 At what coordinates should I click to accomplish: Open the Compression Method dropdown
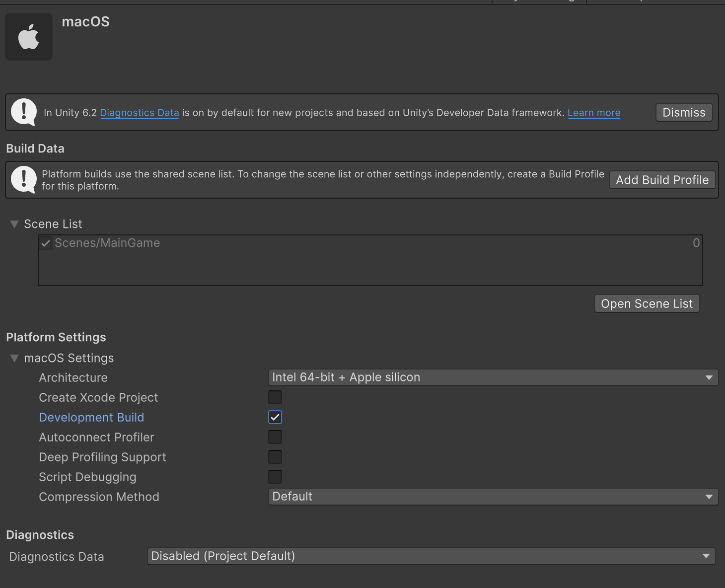click(x=493, y=497)
